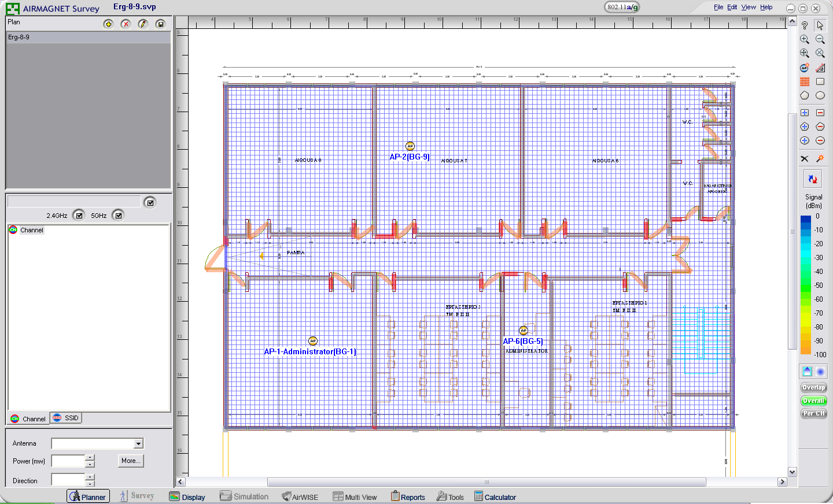Select the ellipse area tool
This screenshot has width=833, height=504.
point(820,95)
